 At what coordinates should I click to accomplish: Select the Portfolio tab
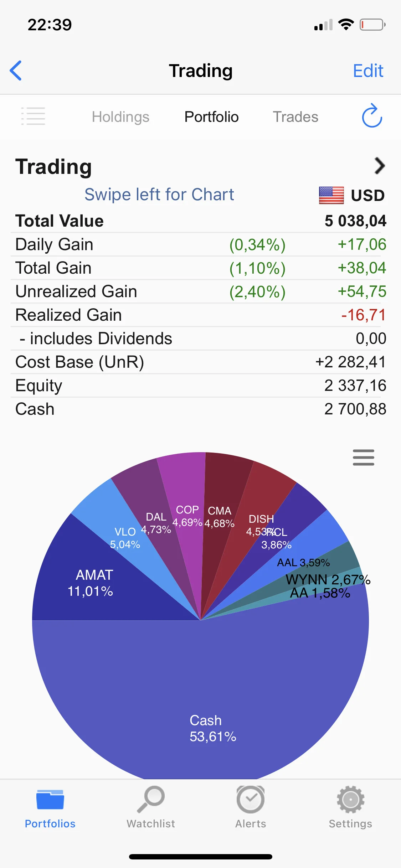(211, 117)
